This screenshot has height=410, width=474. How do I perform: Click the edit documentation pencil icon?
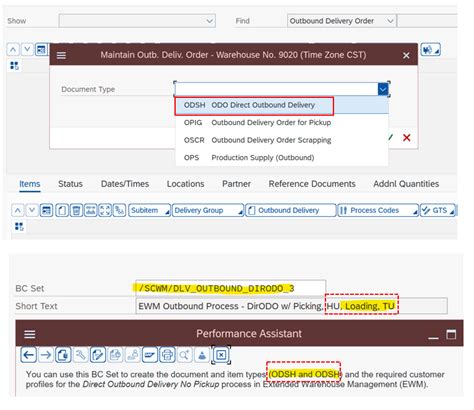coord(98,355)
